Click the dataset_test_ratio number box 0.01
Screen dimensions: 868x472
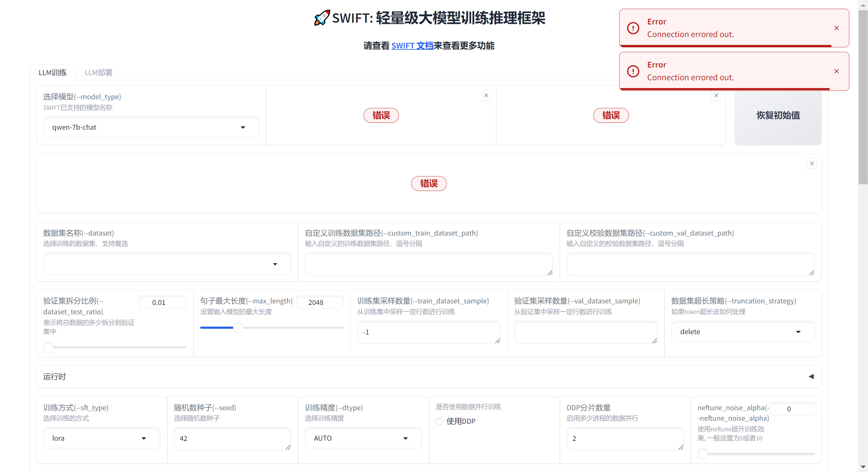163,302
